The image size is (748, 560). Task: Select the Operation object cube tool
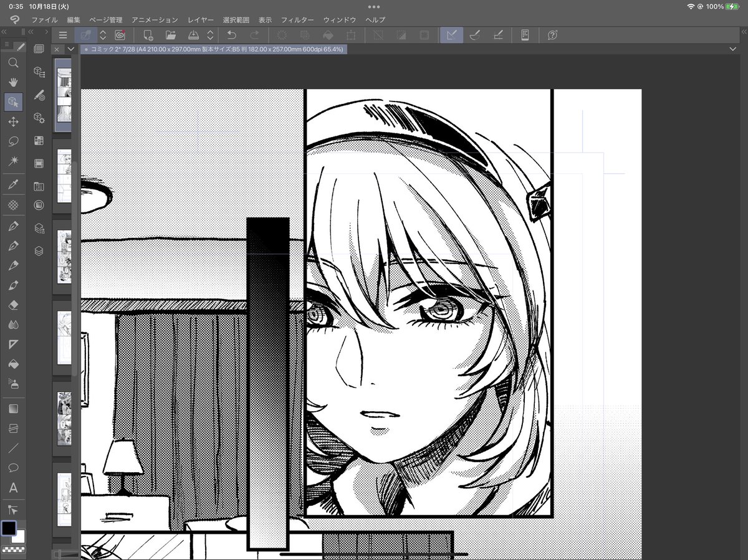point(13,102)
